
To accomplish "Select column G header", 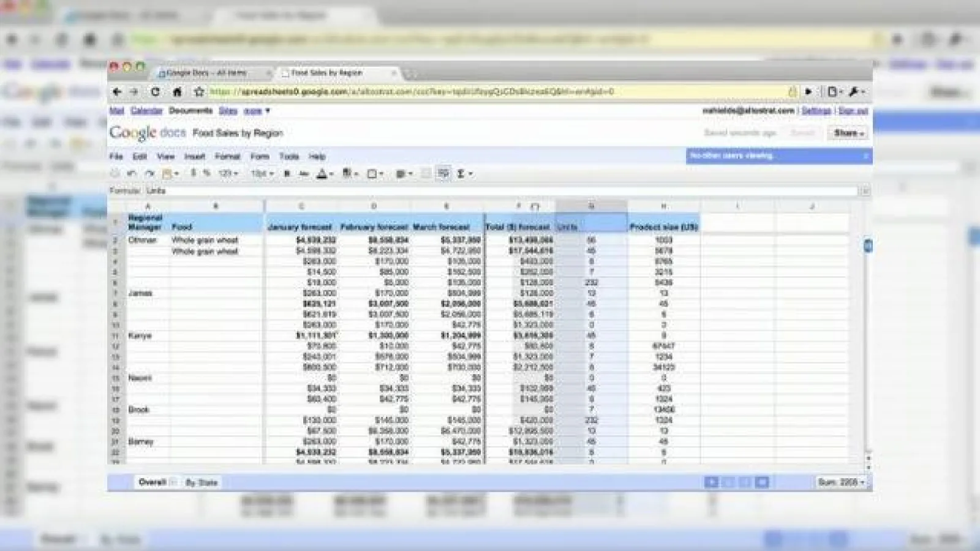I will 592,206.
